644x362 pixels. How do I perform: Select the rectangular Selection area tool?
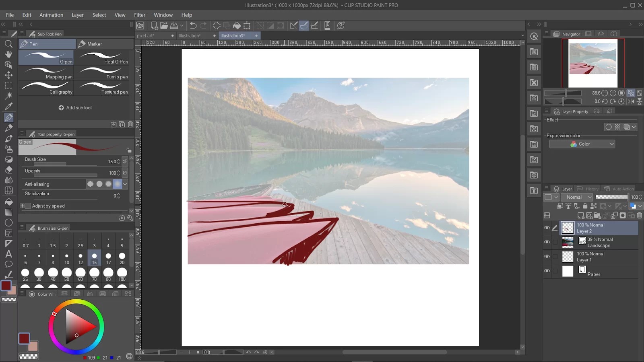[8, 86]
